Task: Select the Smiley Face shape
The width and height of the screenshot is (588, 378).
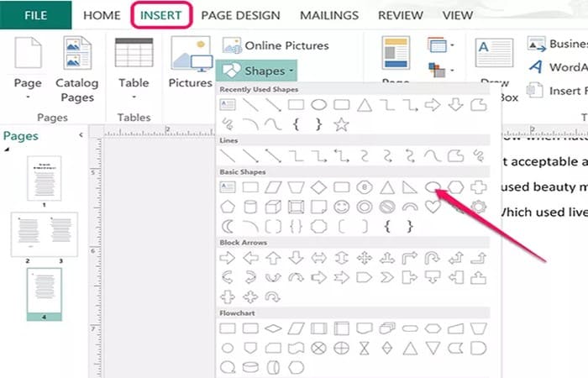Action: click(x=342, y=207)
